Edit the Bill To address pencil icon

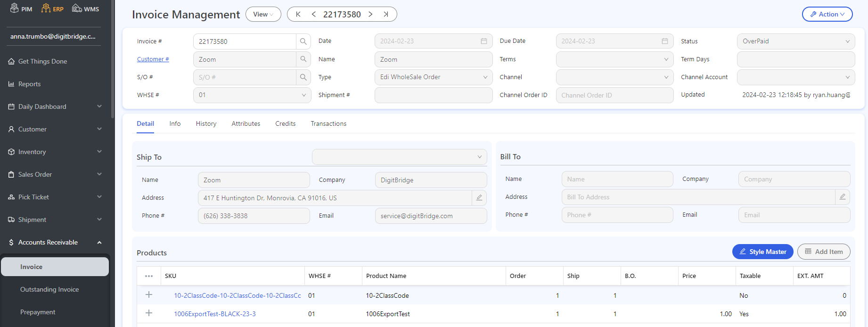point(843,197)
